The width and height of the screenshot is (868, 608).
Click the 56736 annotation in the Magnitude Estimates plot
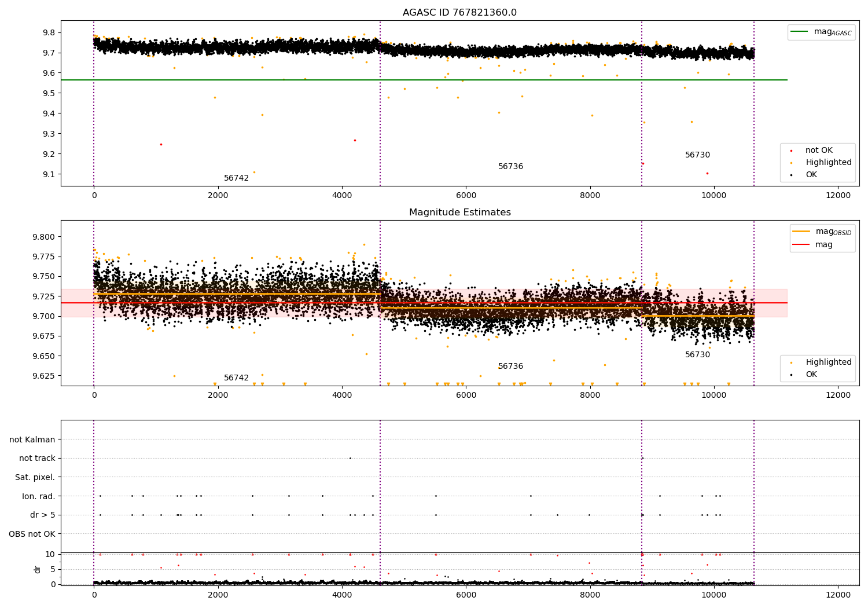tap(510, 367)
